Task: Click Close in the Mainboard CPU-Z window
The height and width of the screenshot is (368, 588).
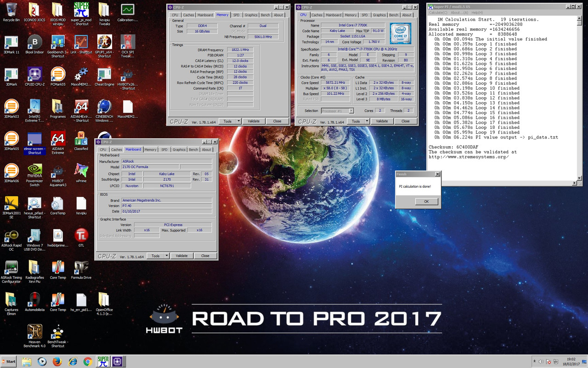Action: pyautogui.click(x=205, y=256)
